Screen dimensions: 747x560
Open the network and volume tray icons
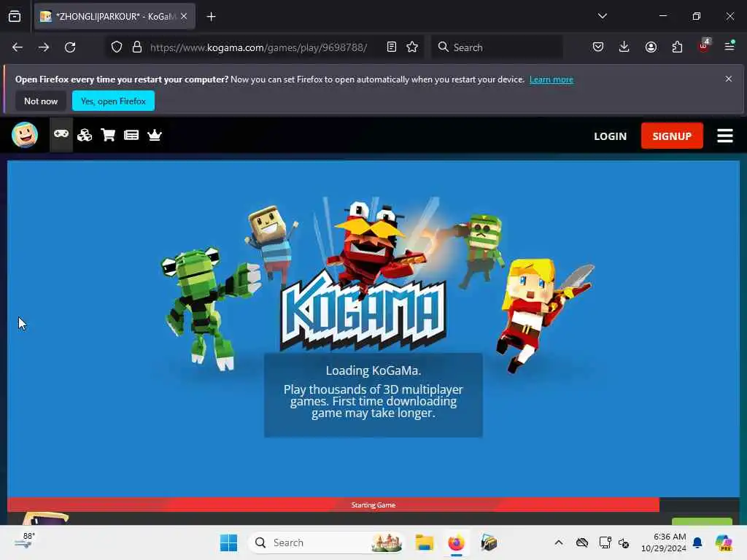(x=614, y=542)
